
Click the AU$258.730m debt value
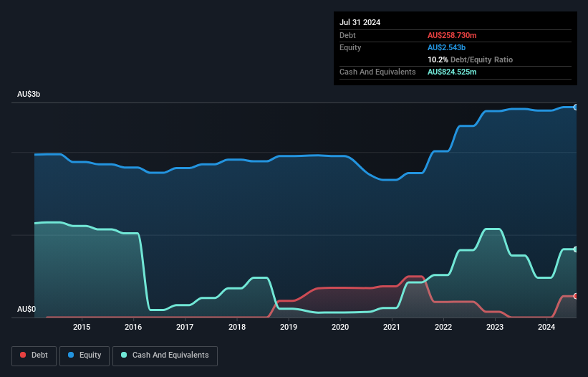pyautogui.click(x=452, y=35)
